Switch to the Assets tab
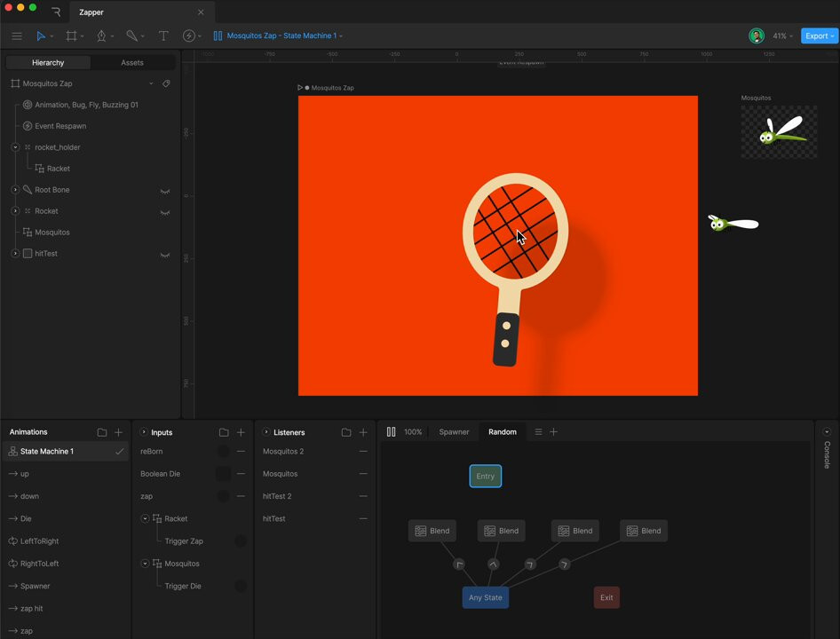840x639 pixels. coord(132,63)
